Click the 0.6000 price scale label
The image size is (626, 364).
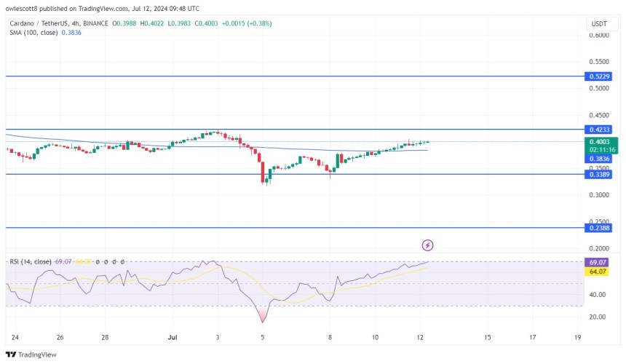601,35
